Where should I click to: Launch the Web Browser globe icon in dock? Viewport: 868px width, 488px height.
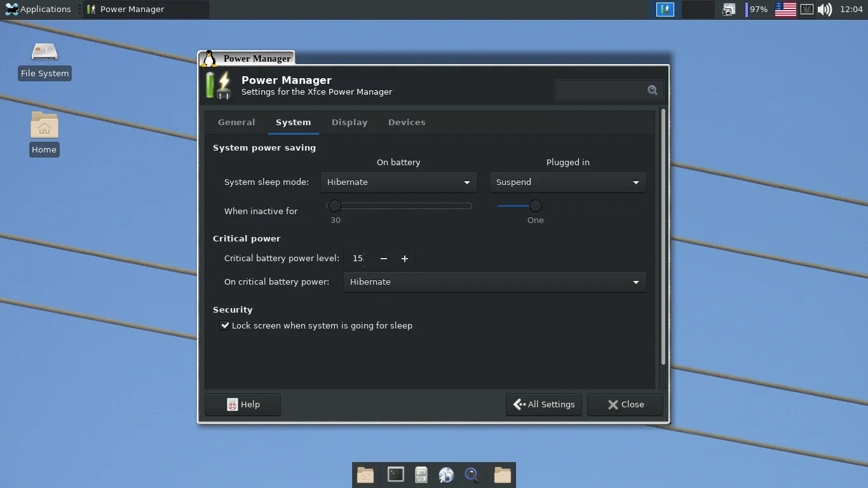click(447, 475)
